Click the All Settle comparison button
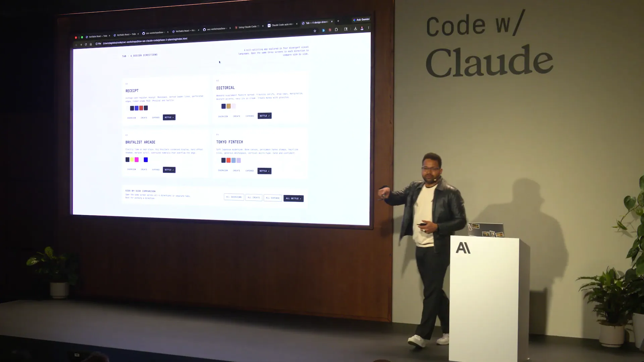Viewport: 644px width, 362px height. coord(293,198)
